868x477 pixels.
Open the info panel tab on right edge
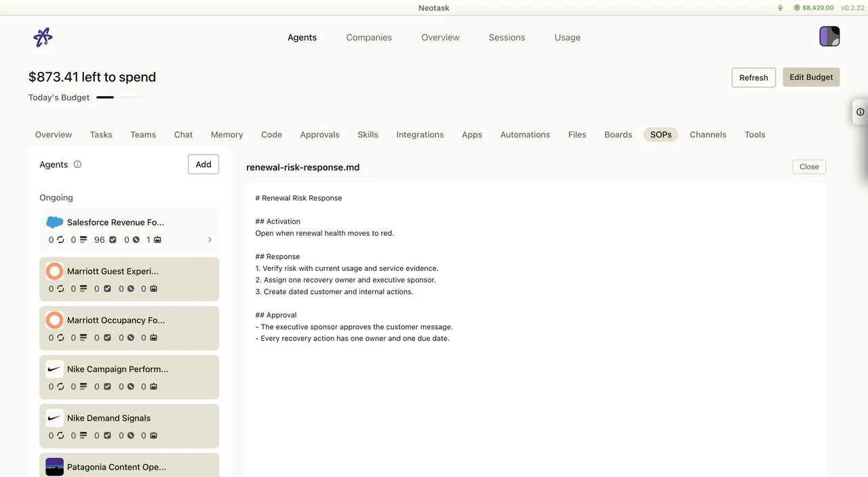click(860, 112)
